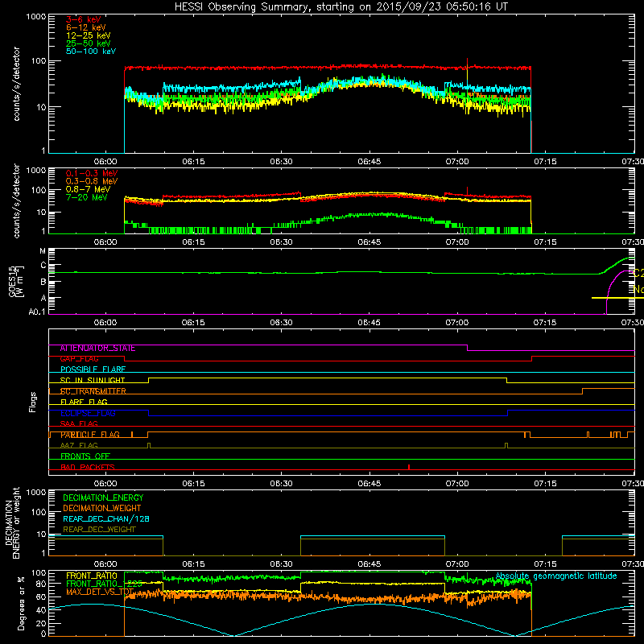Select the '3-6 keV' legend label
The width and height of the screenshot is (644, 644).
pos(83,19)
